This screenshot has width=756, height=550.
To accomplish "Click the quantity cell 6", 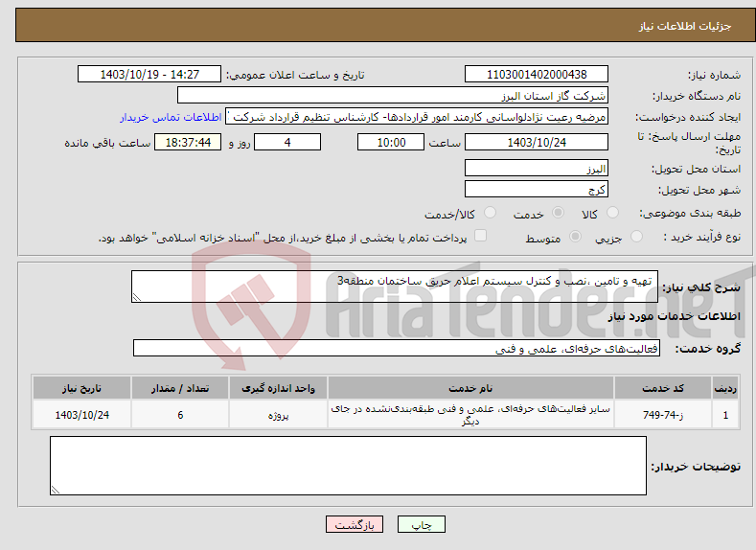I will pyautogui.click(x=180, y=415).
